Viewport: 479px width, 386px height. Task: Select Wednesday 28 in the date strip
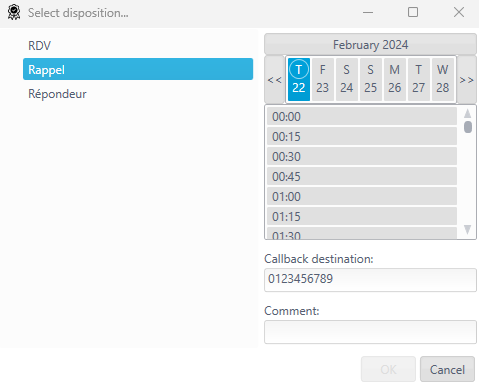[443, 79]
